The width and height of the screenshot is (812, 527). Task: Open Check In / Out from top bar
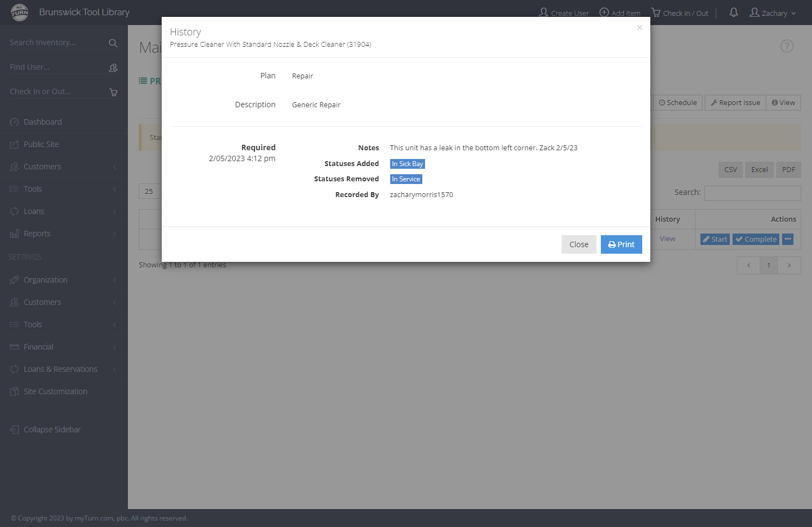coord(680,13)
